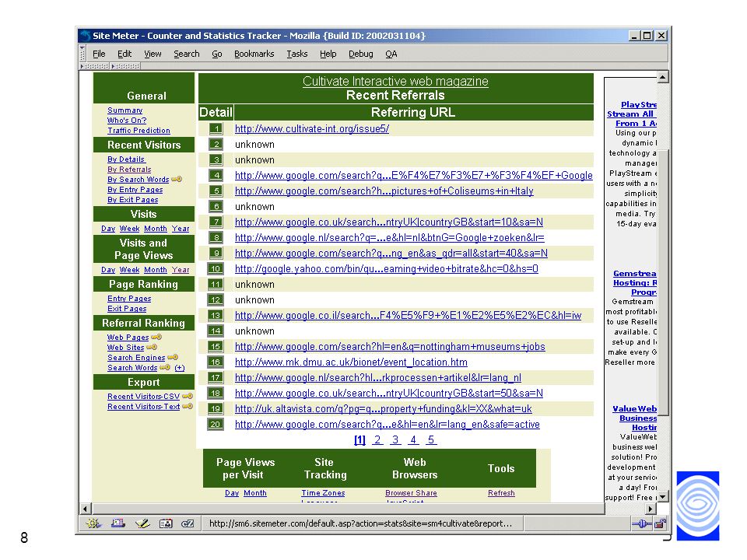Viewport: 747px width, 560px height.
Task: Open detail icon number 1
Action: coord(216,128)
